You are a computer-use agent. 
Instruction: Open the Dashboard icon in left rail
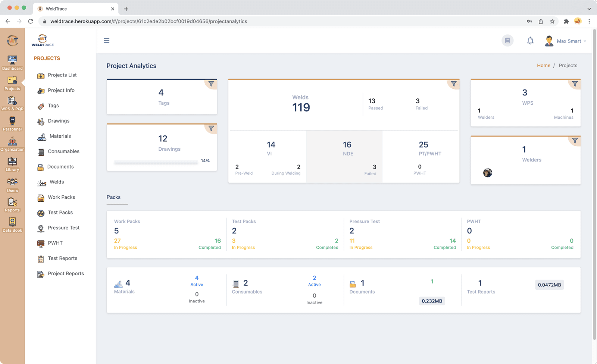click(12, 62)
